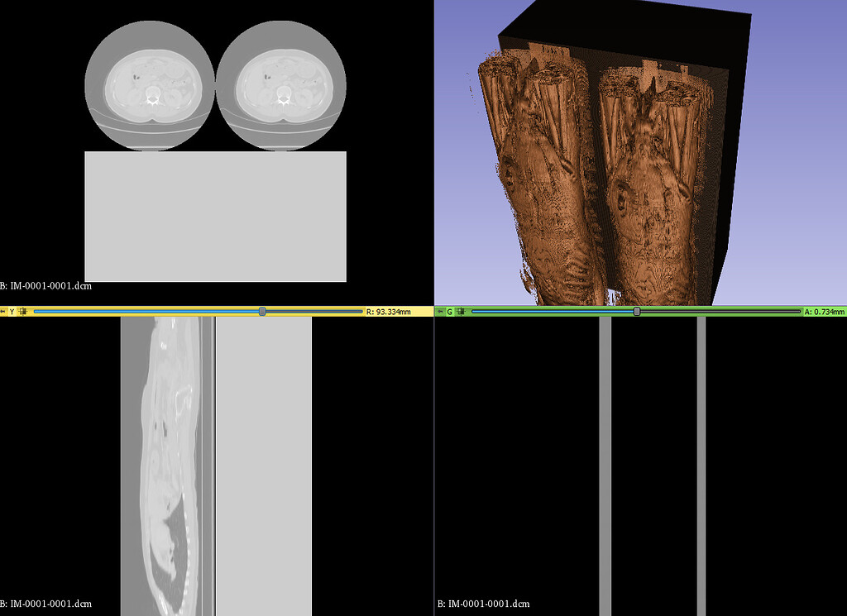Click the green slice offset slider handle

637,312
